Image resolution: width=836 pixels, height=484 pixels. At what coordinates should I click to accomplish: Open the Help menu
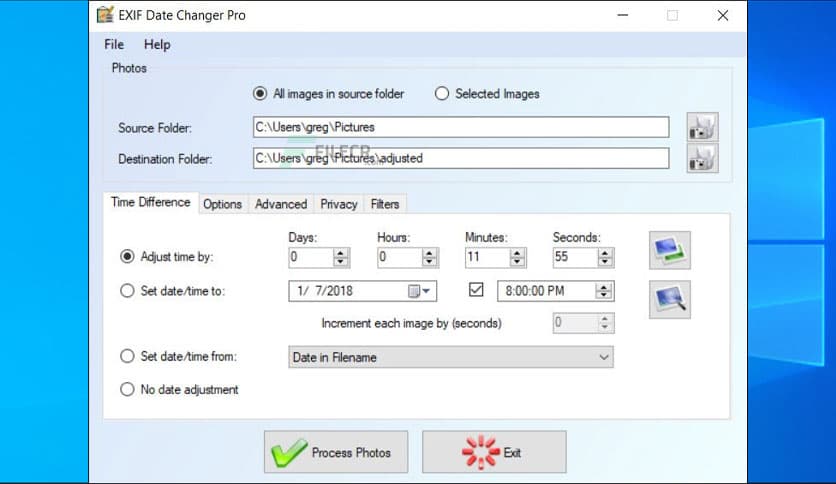point(157,44)
